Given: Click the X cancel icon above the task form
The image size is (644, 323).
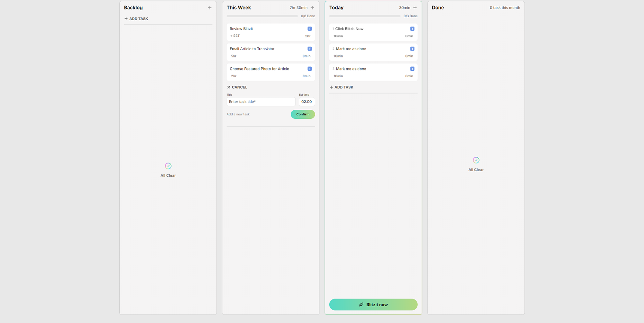Looking at the screenshot, I should pos(228,87).
